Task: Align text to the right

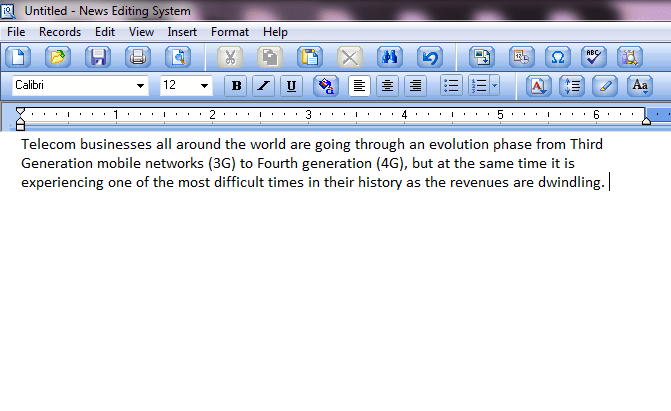Action: point(415,86)
